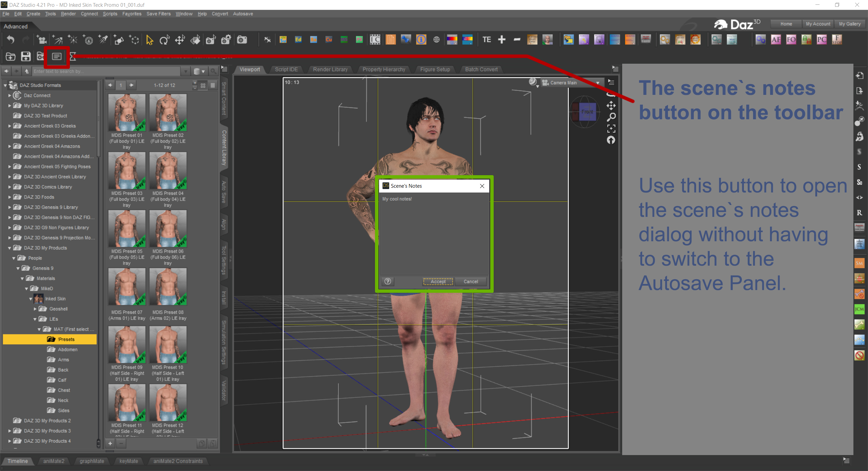Click the blue info circle icon
The width and height of the screenshot is (868, 471).
tap(421, 40)
